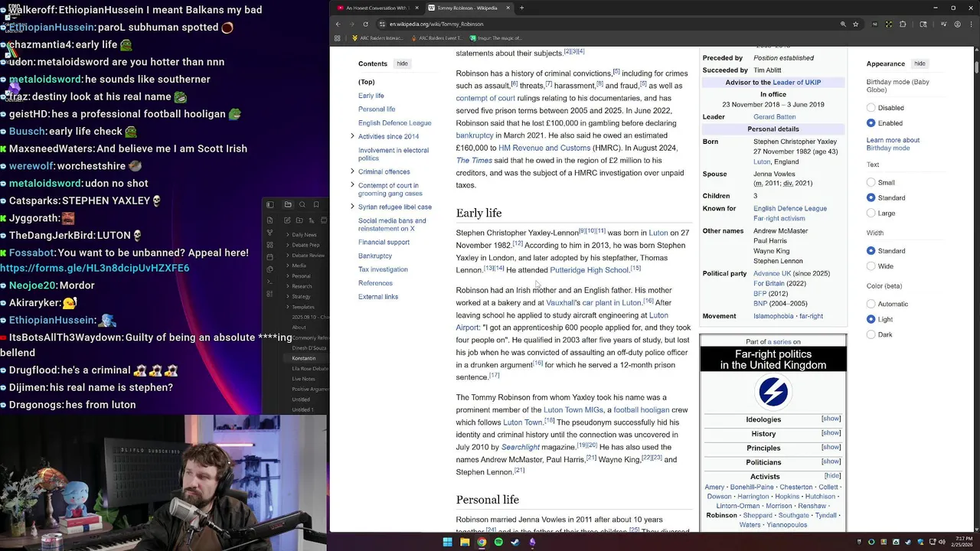This screenshot has width=980, height=551.
Task: Open Obsidian graph view ribbon icon
Action: point(269,233)
